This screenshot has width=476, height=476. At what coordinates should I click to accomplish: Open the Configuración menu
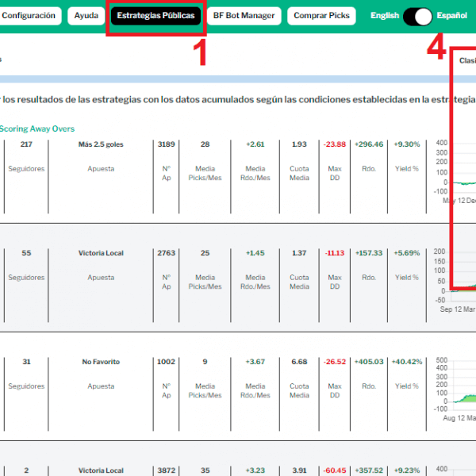click(x=29, y=16)
